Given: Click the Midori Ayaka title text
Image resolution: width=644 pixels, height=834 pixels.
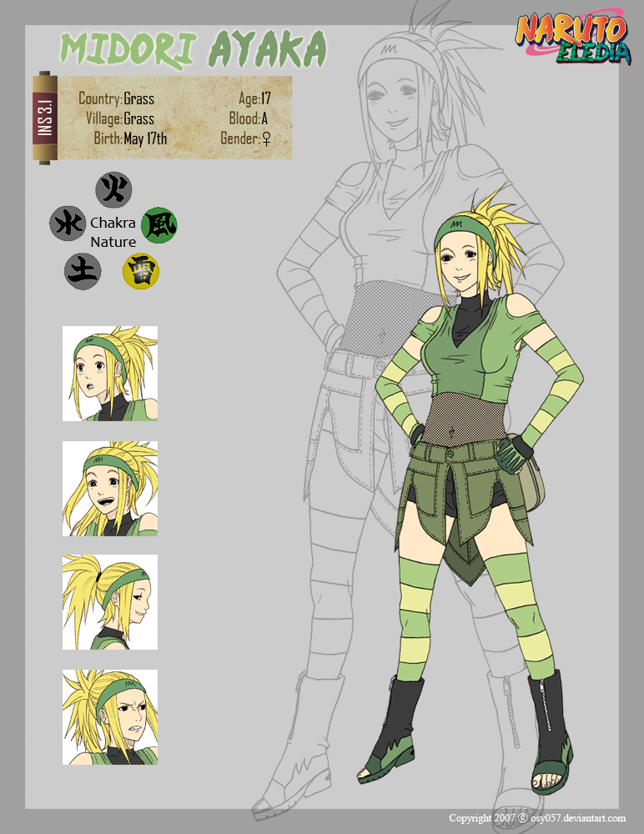Looking at the screenshot, I should 193,49.
